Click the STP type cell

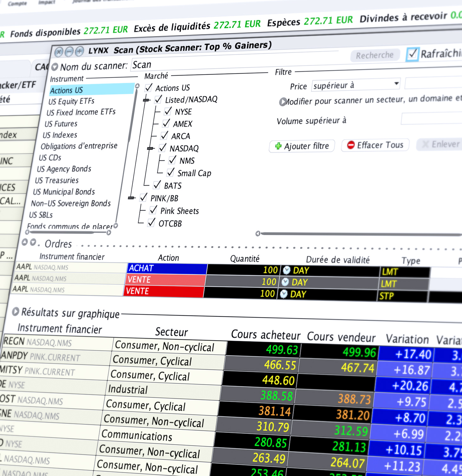[x=402, y=296]
